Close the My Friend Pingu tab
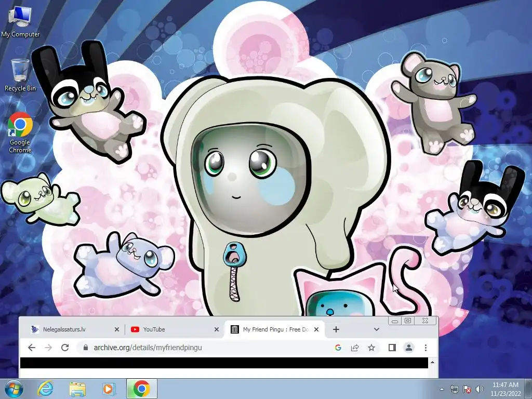 [x=316, y=329]
